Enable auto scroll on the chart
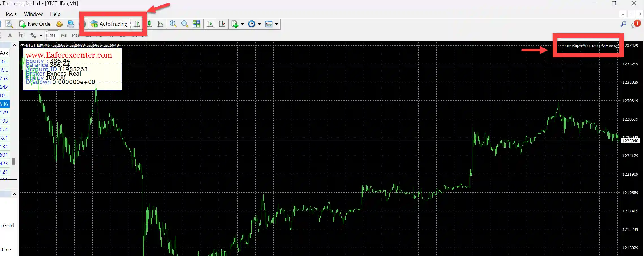644x256 pixels. point(210,24)
